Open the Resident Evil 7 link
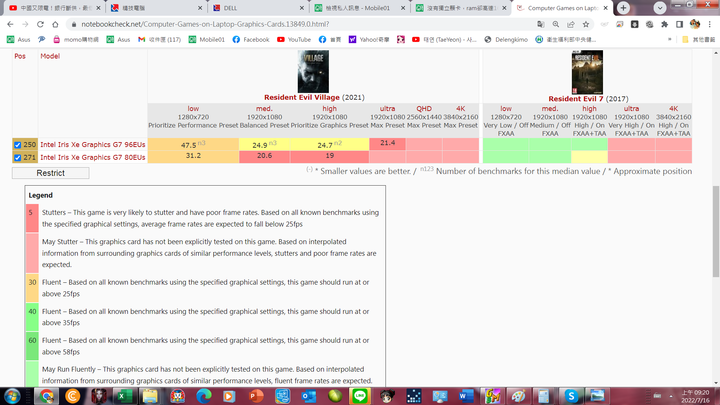 click(576, 99)
